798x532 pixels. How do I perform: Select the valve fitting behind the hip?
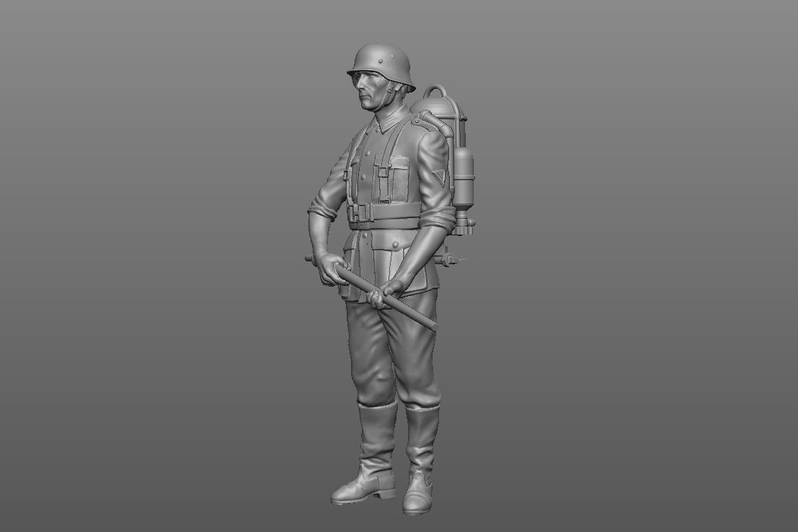click(x=451, y=256)
